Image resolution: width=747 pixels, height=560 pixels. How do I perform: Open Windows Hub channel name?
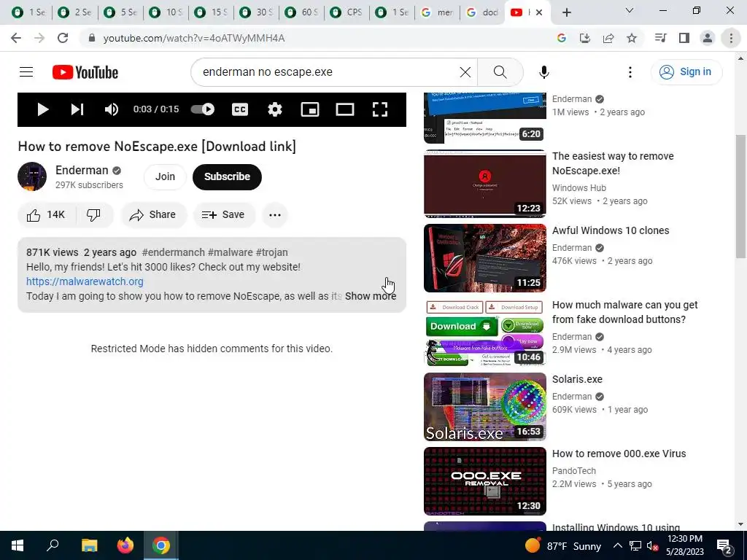point(578,187)
